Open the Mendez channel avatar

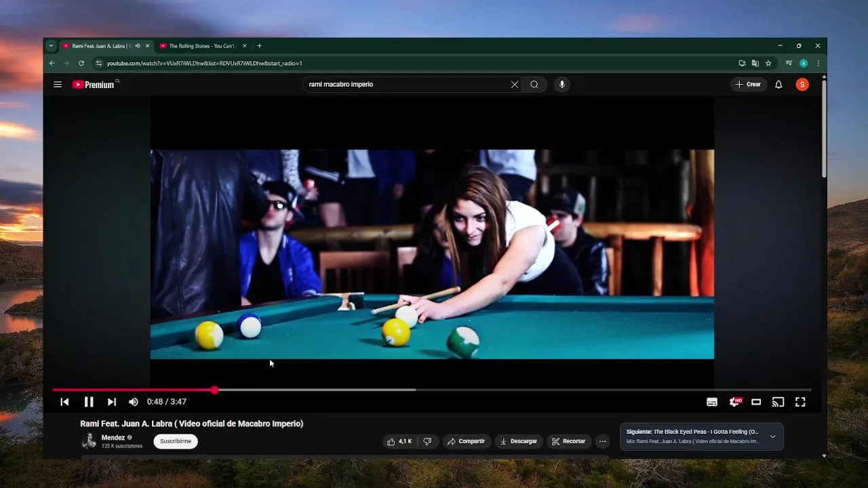pyautogui.click(x=88, y=441)
